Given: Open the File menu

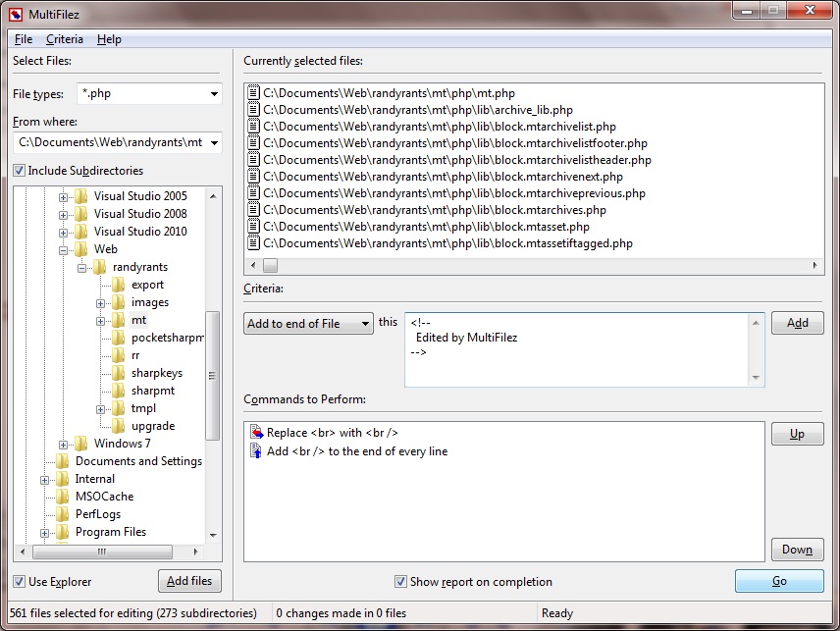Looking at the screenshot, I should click(24, 39).
